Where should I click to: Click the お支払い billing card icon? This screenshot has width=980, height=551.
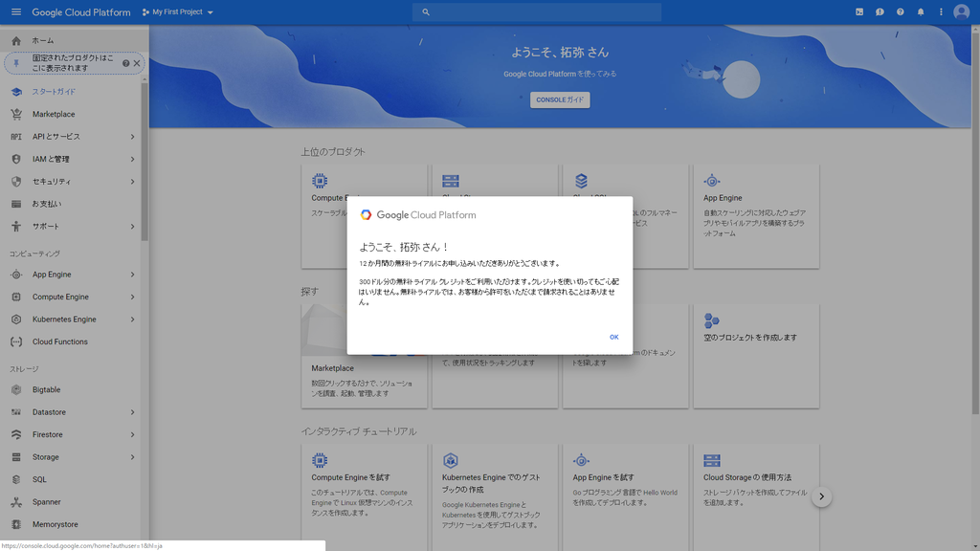click(x=16, y=204)
